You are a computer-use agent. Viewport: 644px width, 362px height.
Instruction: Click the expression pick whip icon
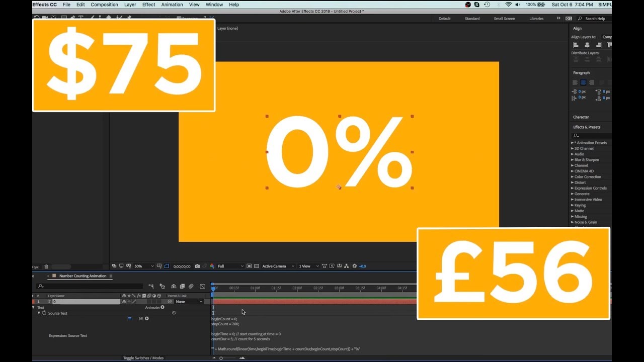(141, 318)
